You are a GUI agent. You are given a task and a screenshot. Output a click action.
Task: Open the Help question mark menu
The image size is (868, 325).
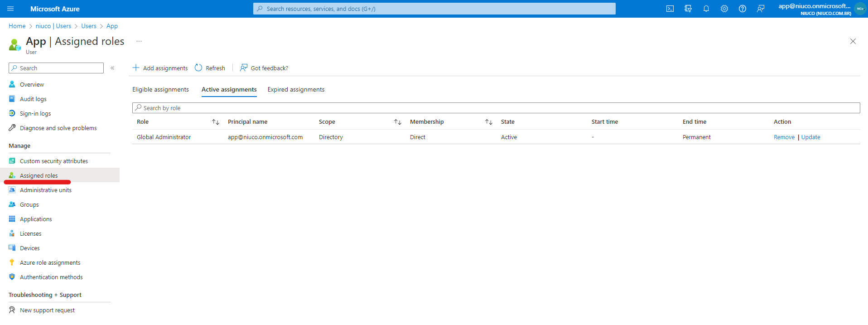pos(743,9)
